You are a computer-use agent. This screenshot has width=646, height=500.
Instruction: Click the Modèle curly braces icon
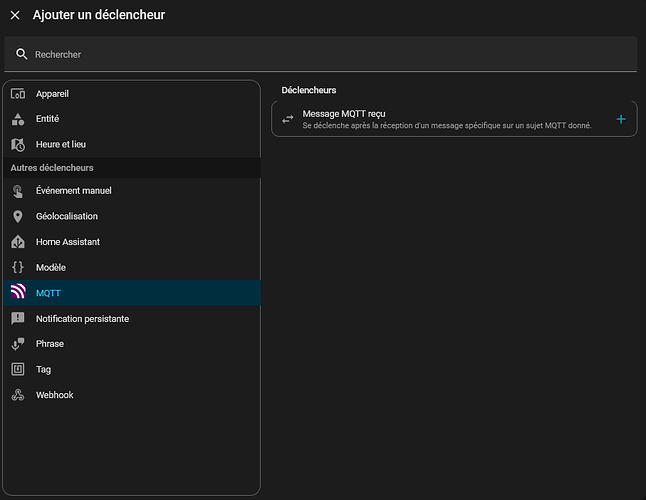pyautogui.click(x=18, y=268)
